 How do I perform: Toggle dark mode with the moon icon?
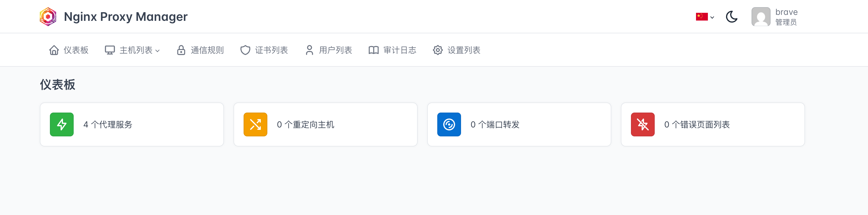(x=732, y=17)
